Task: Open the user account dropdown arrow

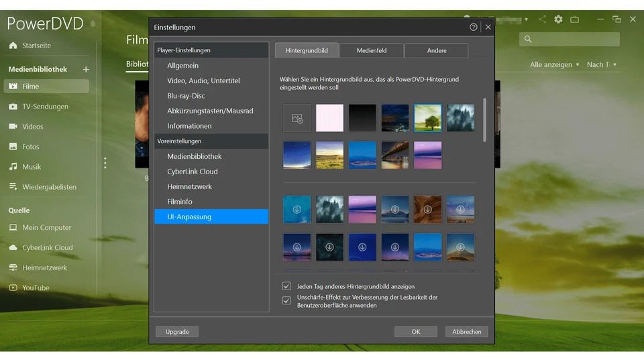Action: click(526, 19)
